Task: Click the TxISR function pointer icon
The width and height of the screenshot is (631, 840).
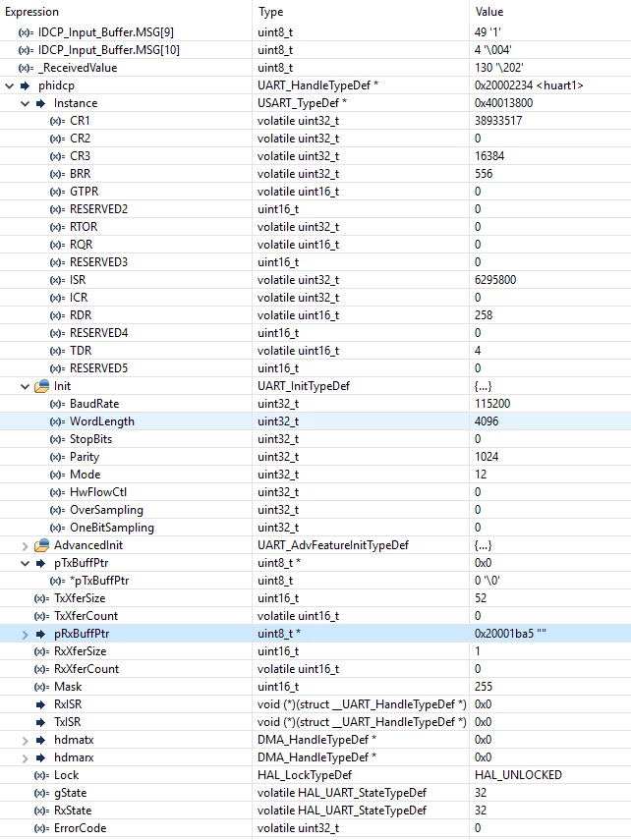Action: pos(40,722)
